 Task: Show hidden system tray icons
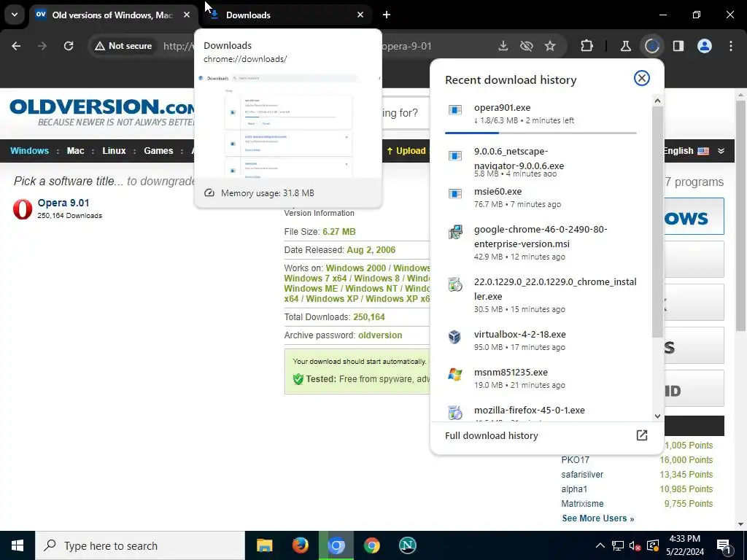point(600,545)
